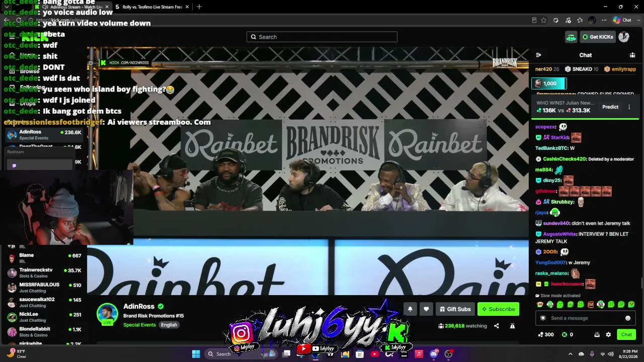Open the prediction options three-dot menu
The image size is (644, 362).
pos(629,107)
